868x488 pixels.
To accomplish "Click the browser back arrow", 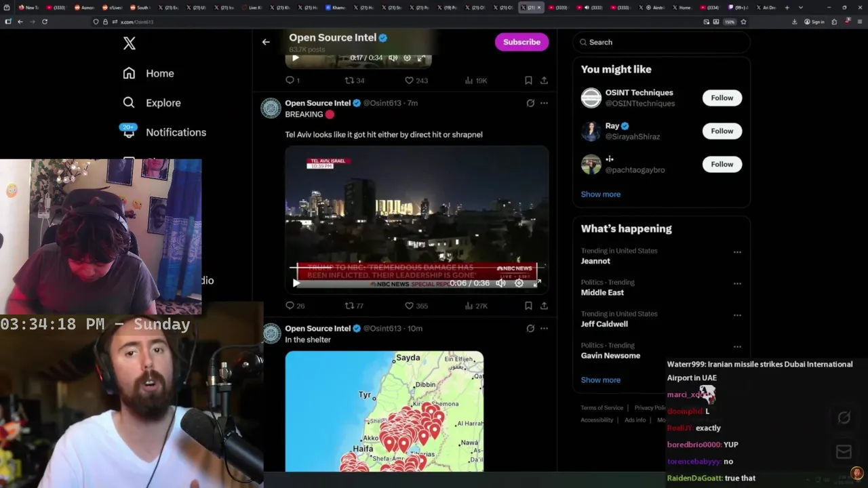I will (x=20, y=22).
